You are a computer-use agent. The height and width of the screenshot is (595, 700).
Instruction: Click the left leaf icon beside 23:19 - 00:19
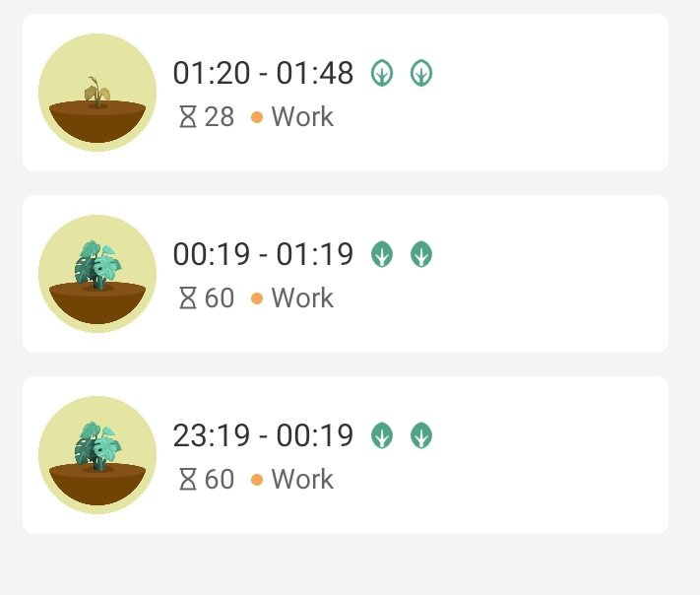coord(382,435)
